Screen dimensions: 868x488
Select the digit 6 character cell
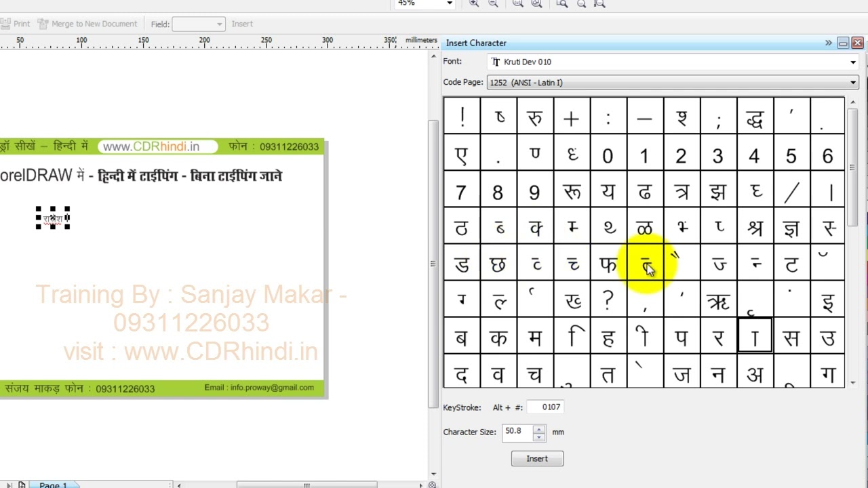[827, 153]
